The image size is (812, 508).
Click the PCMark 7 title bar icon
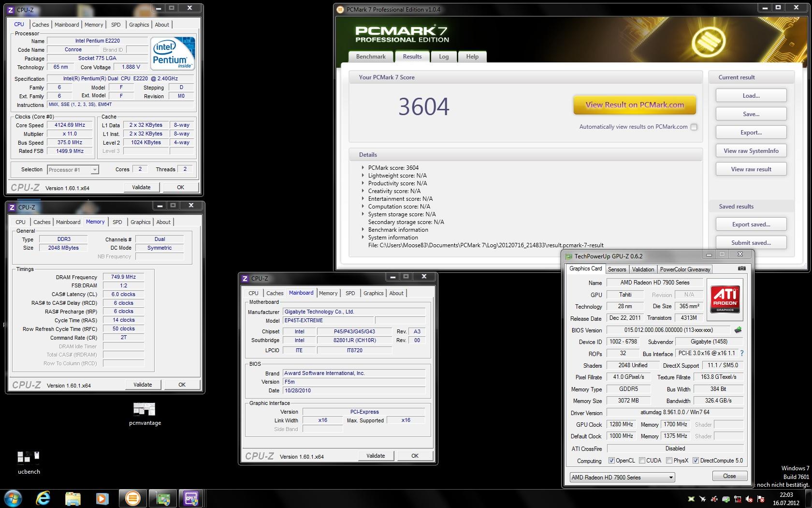point(340,9)
